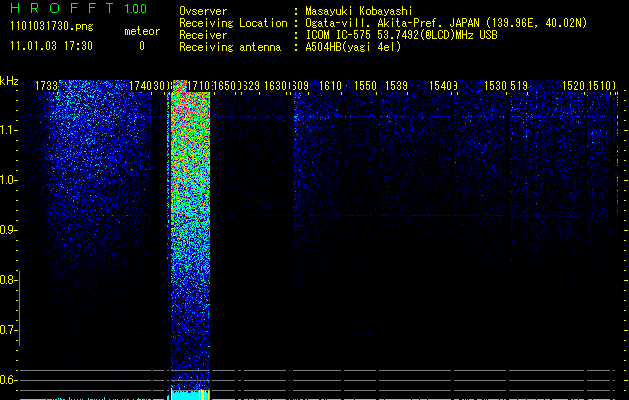Click the 0.6 frequency axis label
Viewport: 629px width, 400px height.
[x=8, y=380]
